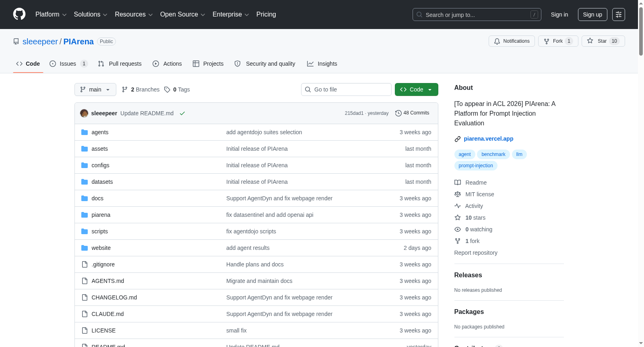
Task: Visit the piarena.vercel.app link
Action: pyautogui.click(x=489, y=139)
